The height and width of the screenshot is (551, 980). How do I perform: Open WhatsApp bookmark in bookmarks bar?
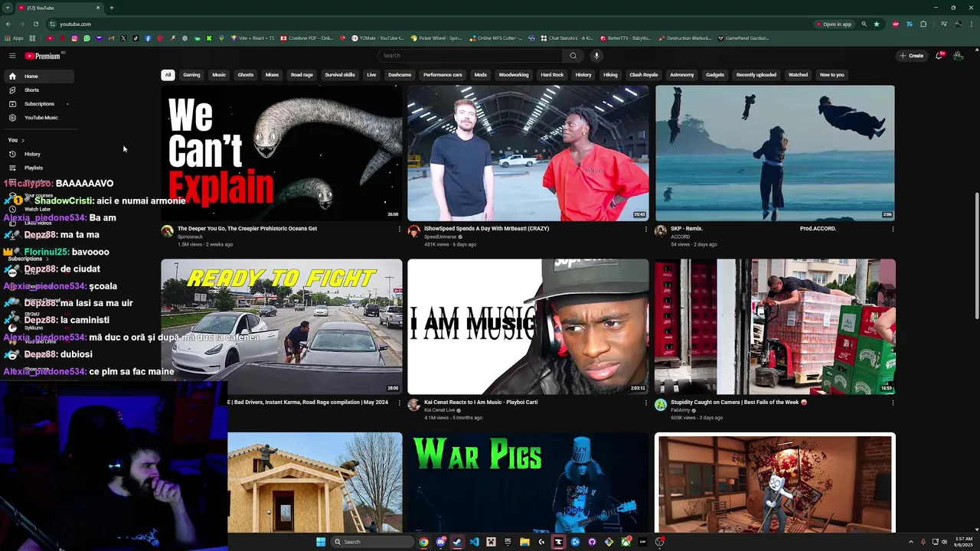[87, 38]
